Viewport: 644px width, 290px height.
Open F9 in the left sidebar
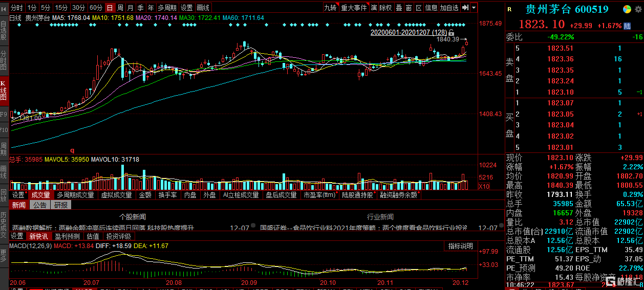[x=4, y=114]
